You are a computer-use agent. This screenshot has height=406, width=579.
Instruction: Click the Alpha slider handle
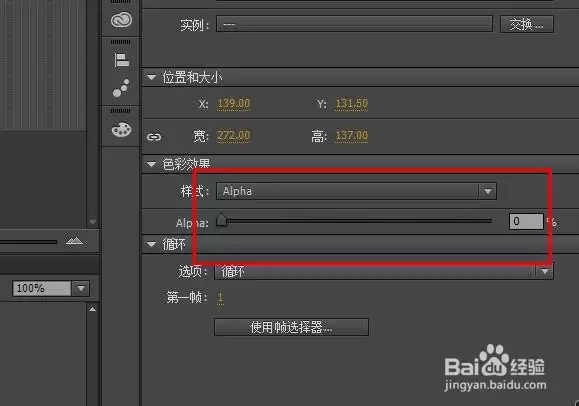pos(221,220)
